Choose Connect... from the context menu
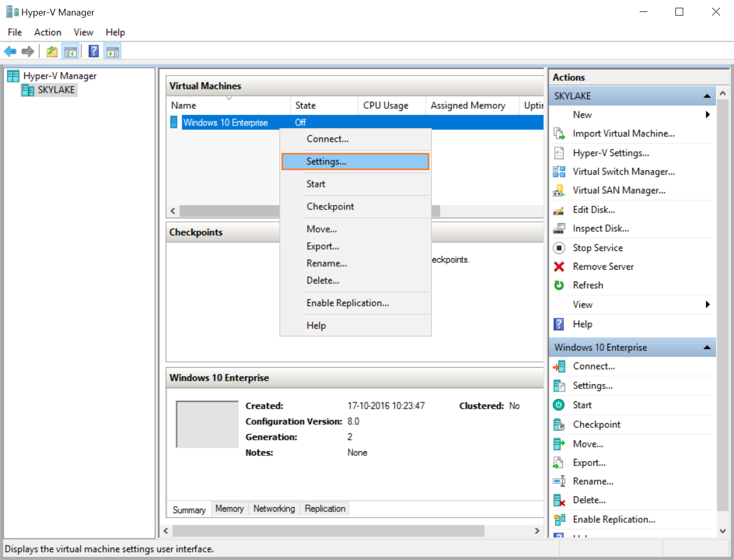Screen dimensions: 734x560 (355, 139)
